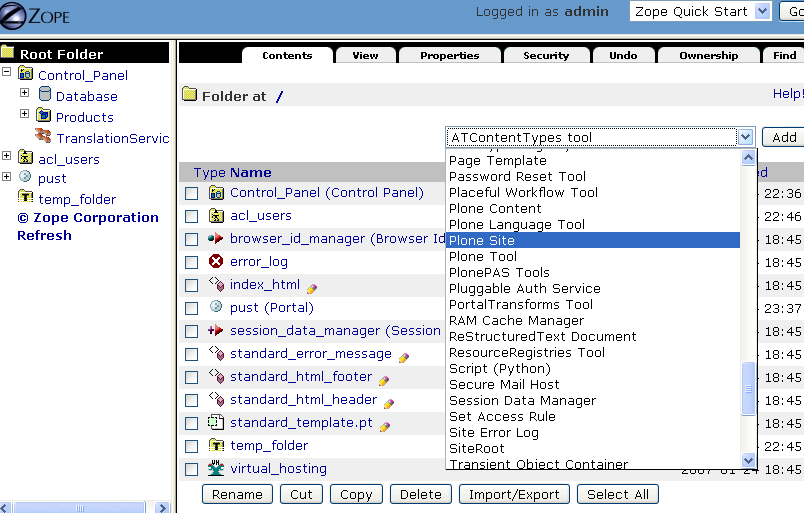Click sidebar scroll right arrow
804x513 pixels.
(x=163, y=508)
